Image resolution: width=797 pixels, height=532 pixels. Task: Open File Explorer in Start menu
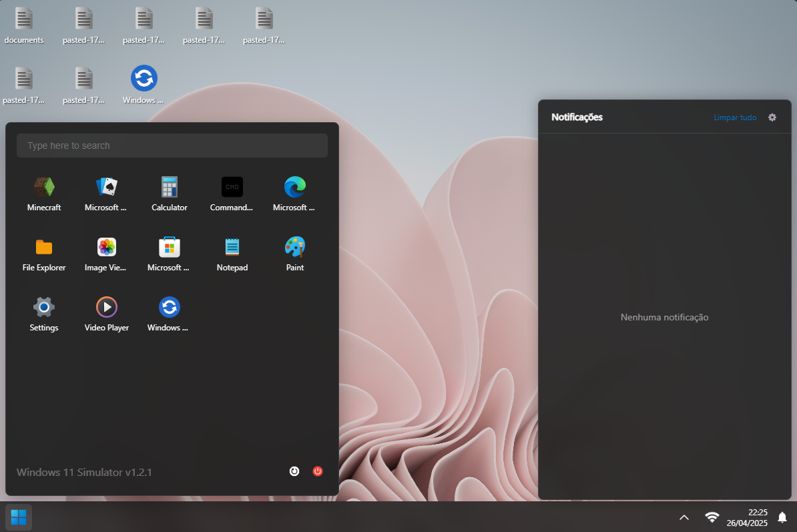coord(43,254)
